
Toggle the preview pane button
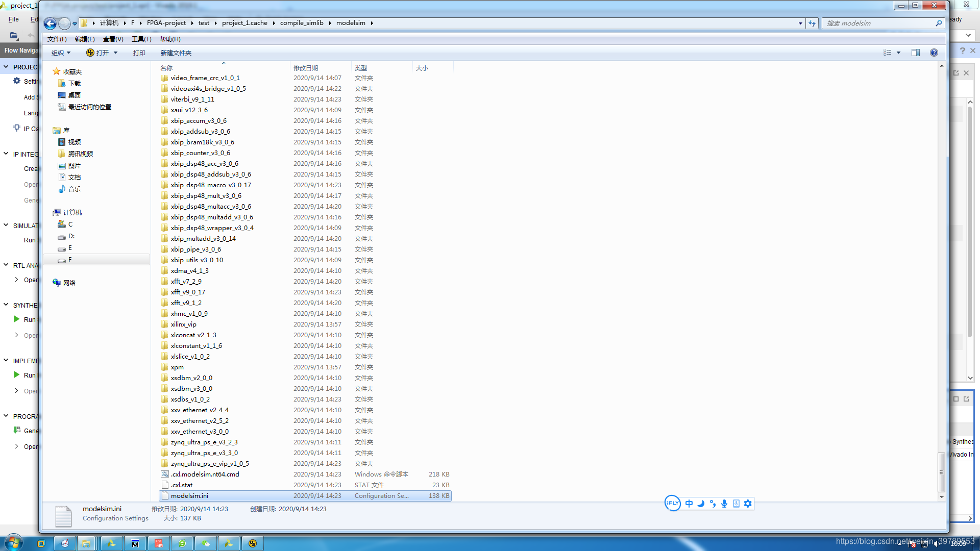(x=916, y=53)
